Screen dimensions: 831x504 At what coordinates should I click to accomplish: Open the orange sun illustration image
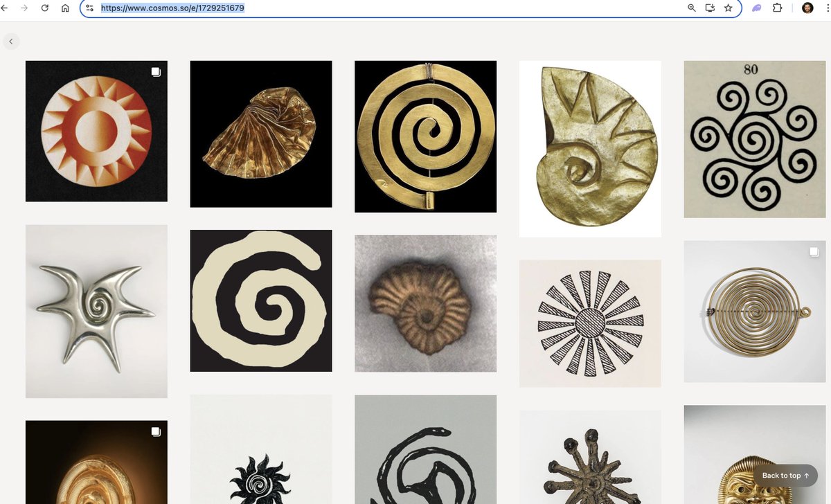click(x=96, y=131)
